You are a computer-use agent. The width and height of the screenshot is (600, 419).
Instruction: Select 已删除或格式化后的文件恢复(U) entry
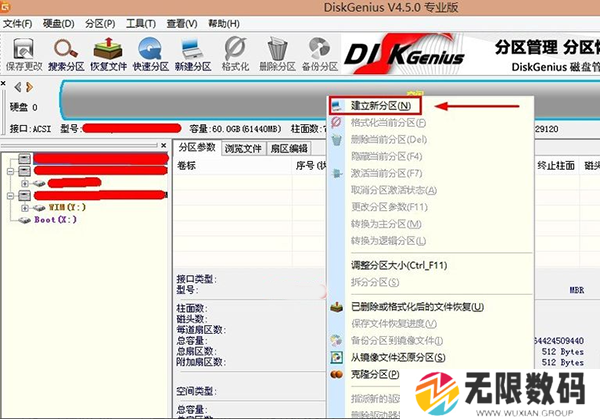pyautogui.click(x=417, y=307)
